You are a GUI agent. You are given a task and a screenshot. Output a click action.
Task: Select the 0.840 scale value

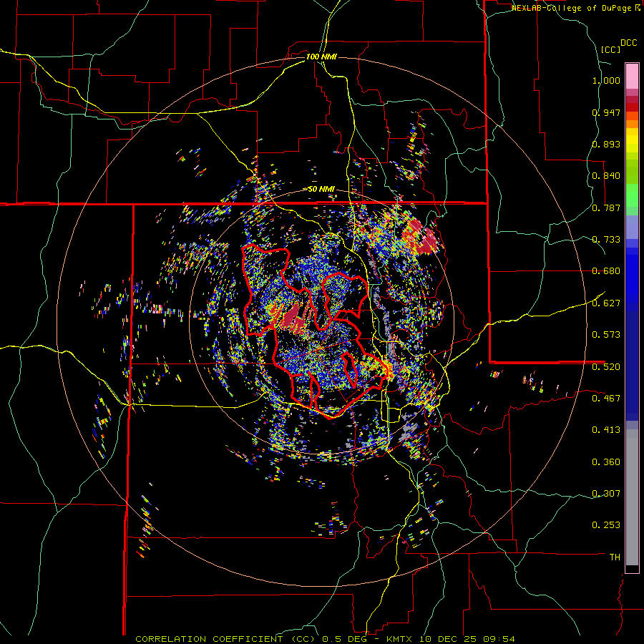(x=606, y=176)
